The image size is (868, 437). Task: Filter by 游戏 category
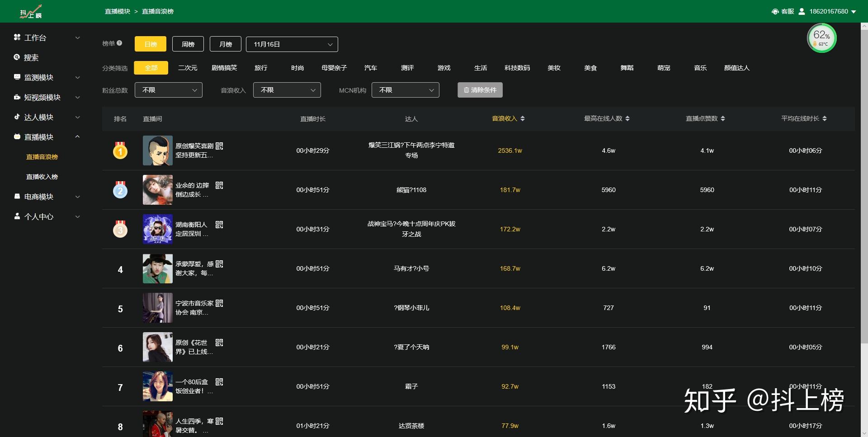pyautogui.click(x=444, y=68)
